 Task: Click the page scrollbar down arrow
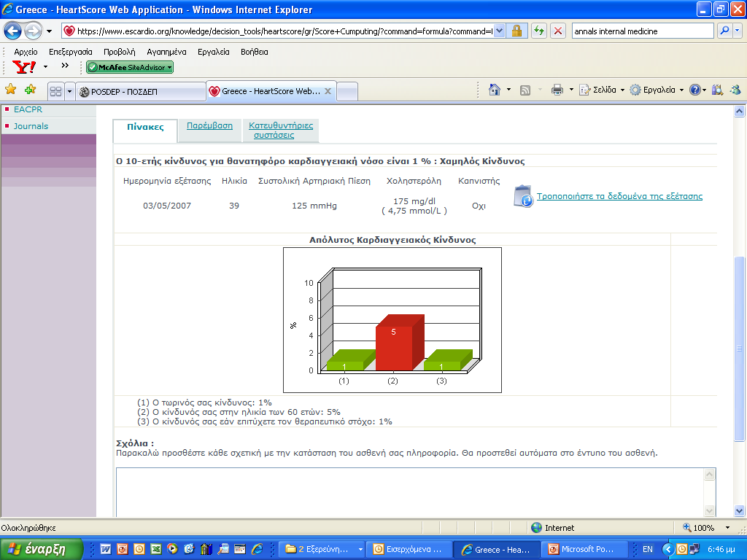739,511
